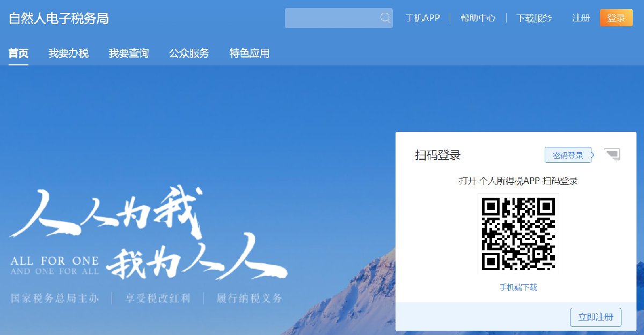Image resolution: width=644 pixels, height=335 pixels.
Task: Click the QR code image
Action: (518, 234)
